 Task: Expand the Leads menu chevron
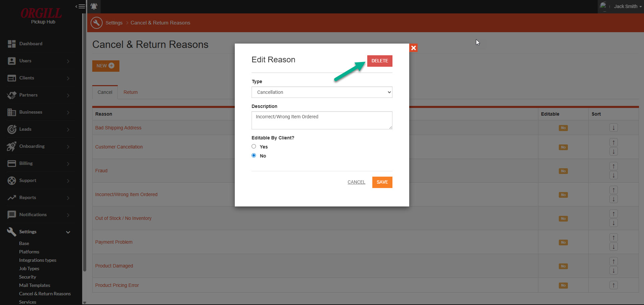point(68,129)
